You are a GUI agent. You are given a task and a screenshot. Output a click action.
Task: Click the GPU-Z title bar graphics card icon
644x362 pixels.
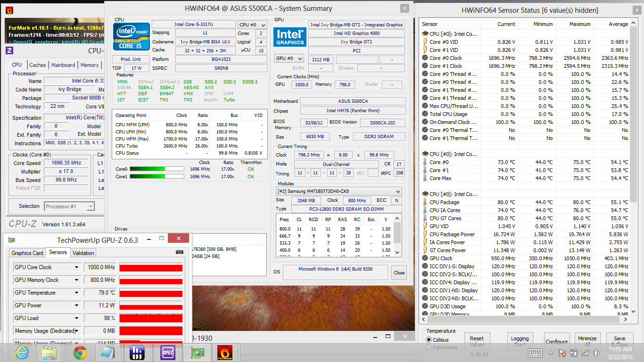[12, 240]
